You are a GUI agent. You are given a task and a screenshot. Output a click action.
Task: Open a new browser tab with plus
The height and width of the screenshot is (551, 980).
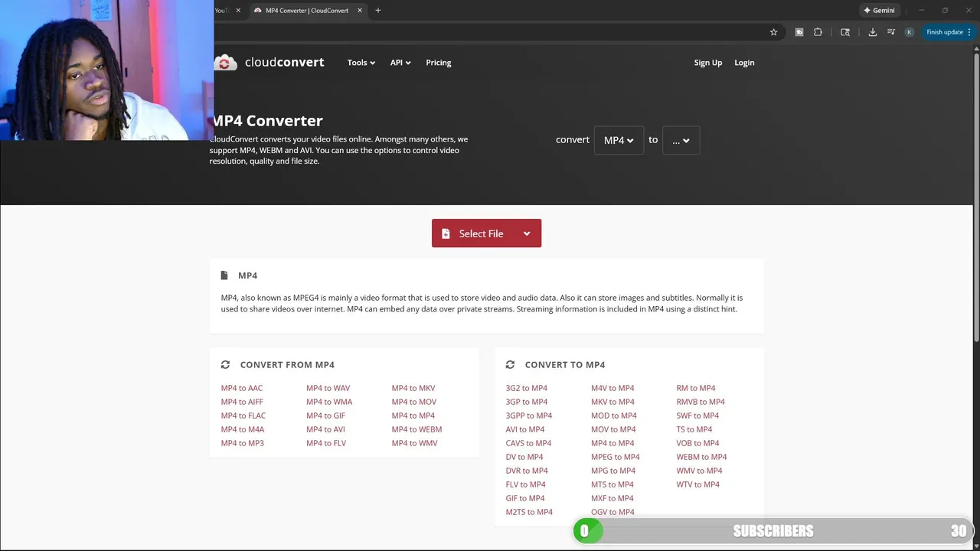point(377,11)
